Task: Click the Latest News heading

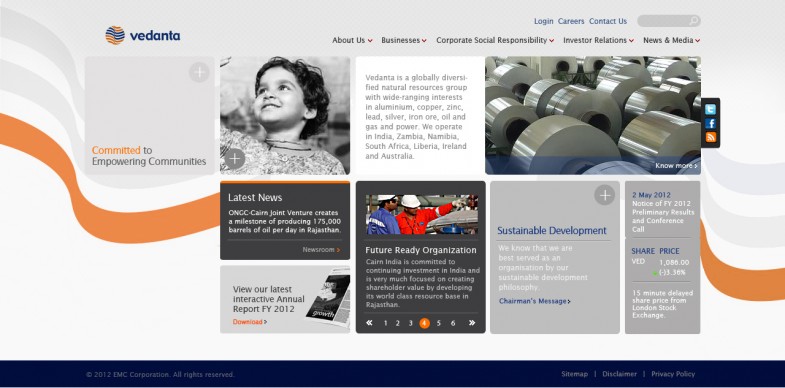Action: click(255, 197)
